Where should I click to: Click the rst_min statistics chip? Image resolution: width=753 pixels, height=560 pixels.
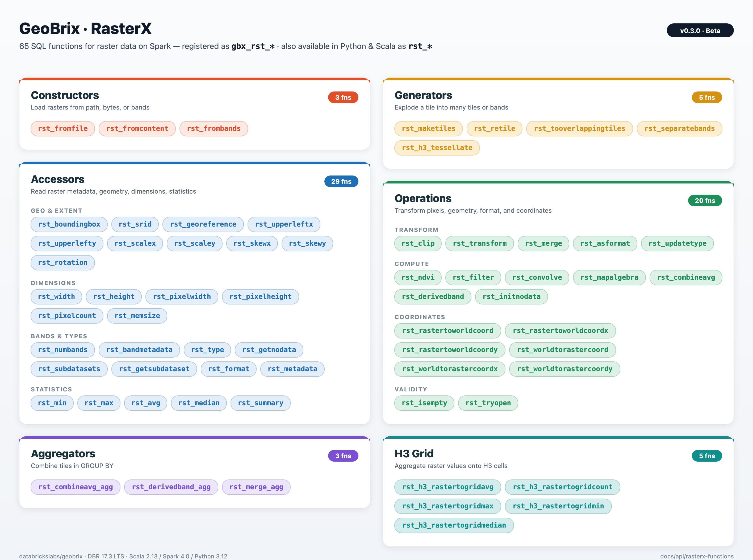[52, 403]
